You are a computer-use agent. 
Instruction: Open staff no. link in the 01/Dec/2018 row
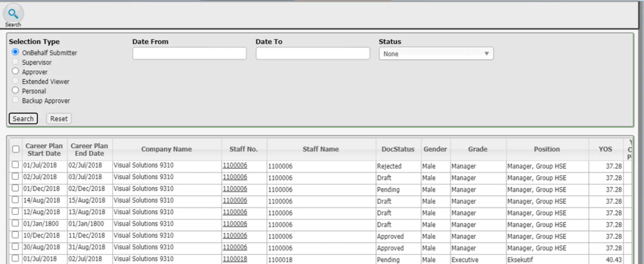pos(235,189)
